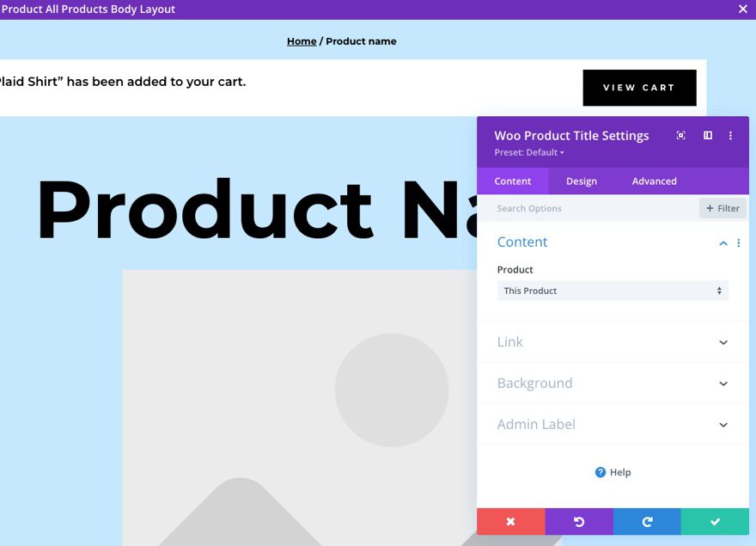Viewport: 756px width, 546px height.
Task: Save settings with the green checkmark icon
Action: [x=715, y=522]
